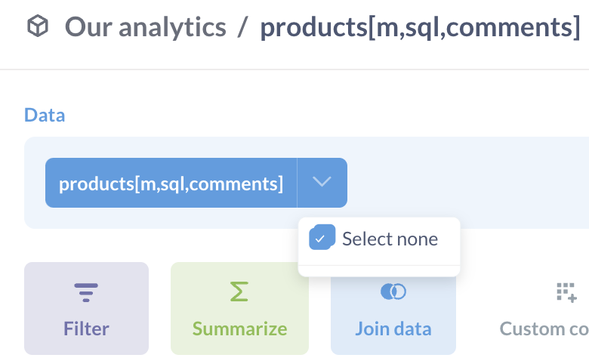Click the green sigma Summarize icon
The image size is (589, 364).
[239, 292]
